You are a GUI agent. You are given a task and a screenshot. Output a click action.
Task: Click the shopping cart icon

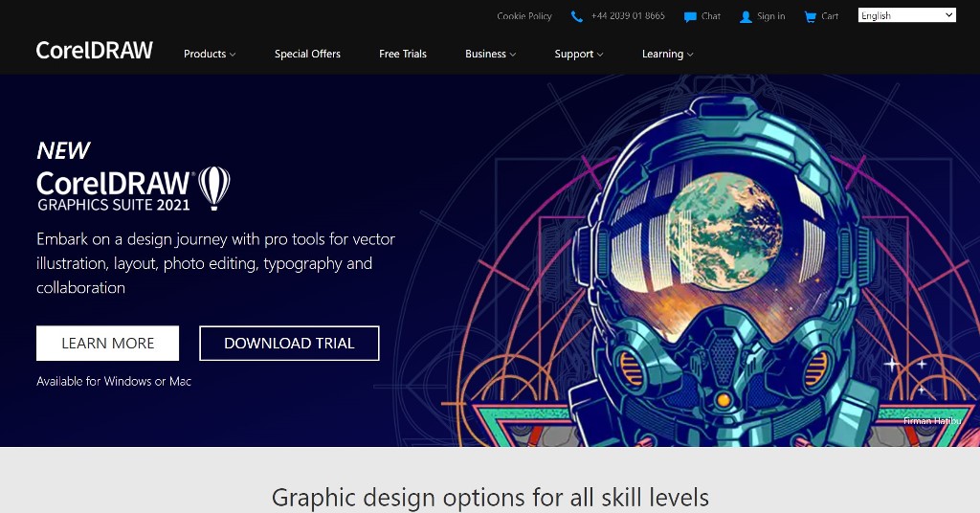pos(811,16)
